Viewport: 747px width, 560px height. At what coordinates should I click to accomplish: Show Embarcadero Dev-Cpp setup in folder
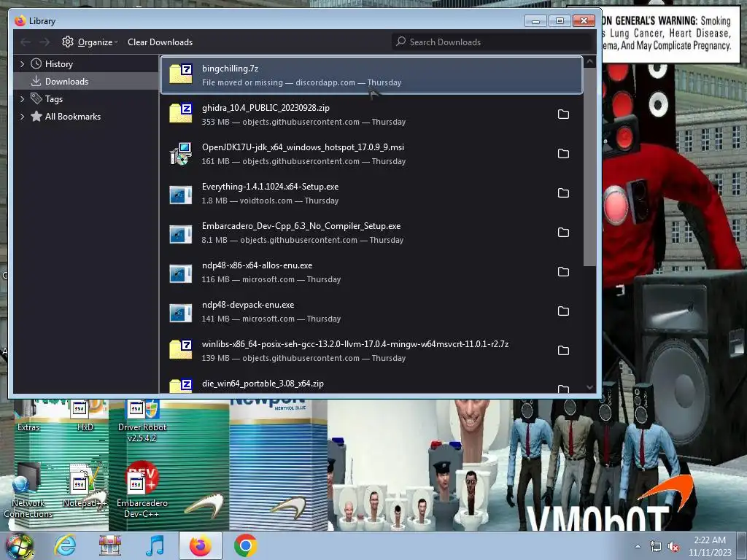pos(563,233)
